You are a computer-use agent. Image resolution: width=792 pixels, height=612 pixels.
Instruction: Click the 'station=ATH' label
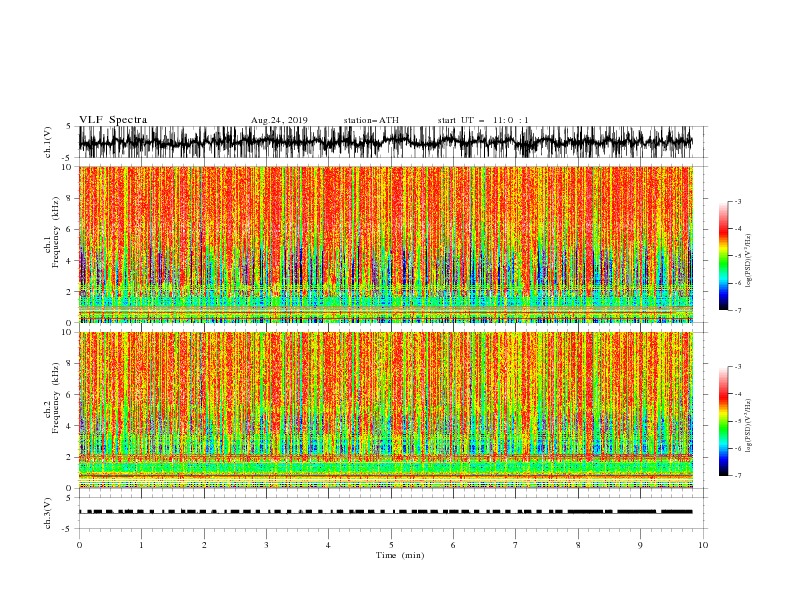point(371,120)
